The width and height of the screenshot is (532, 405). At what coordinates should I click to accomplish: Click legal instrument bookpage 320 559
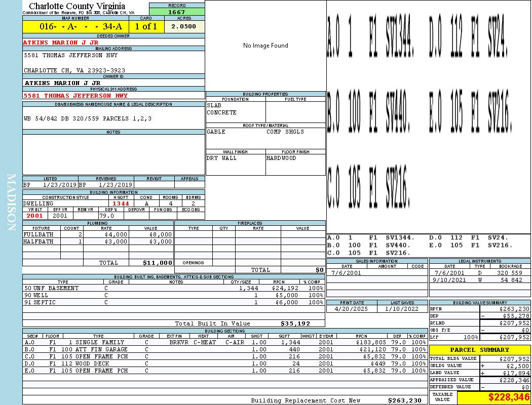point(510,272)
